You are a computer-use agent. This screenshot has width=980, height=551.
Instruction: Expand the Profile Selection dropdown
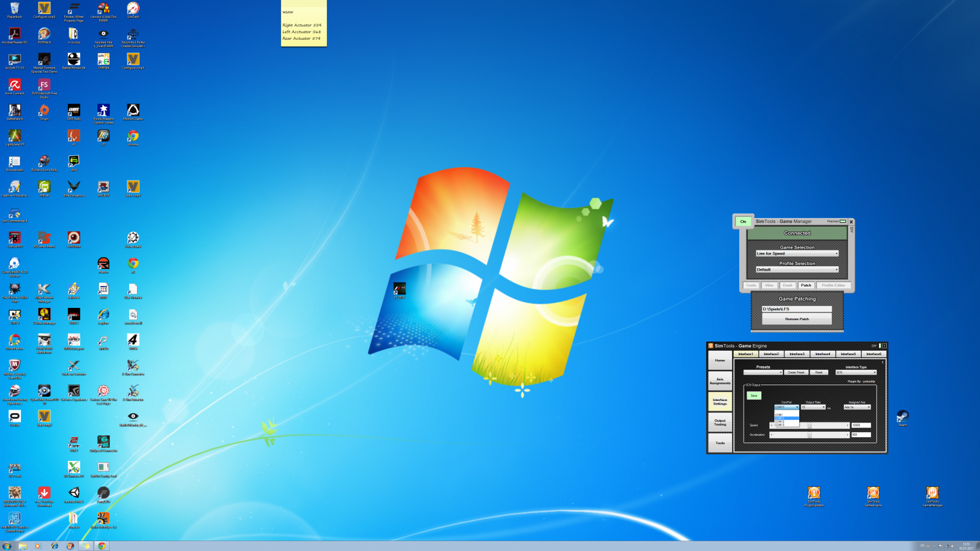pos(797,269)
